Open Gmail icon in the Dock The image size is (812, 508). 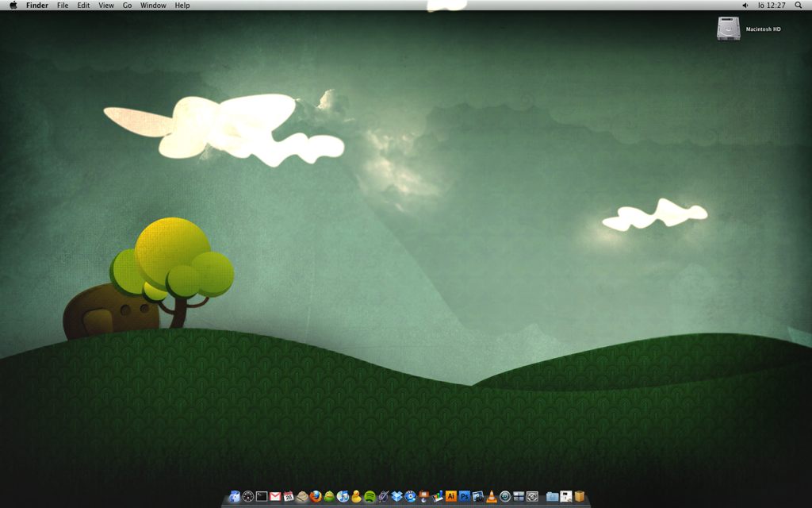tap(275, 497)
